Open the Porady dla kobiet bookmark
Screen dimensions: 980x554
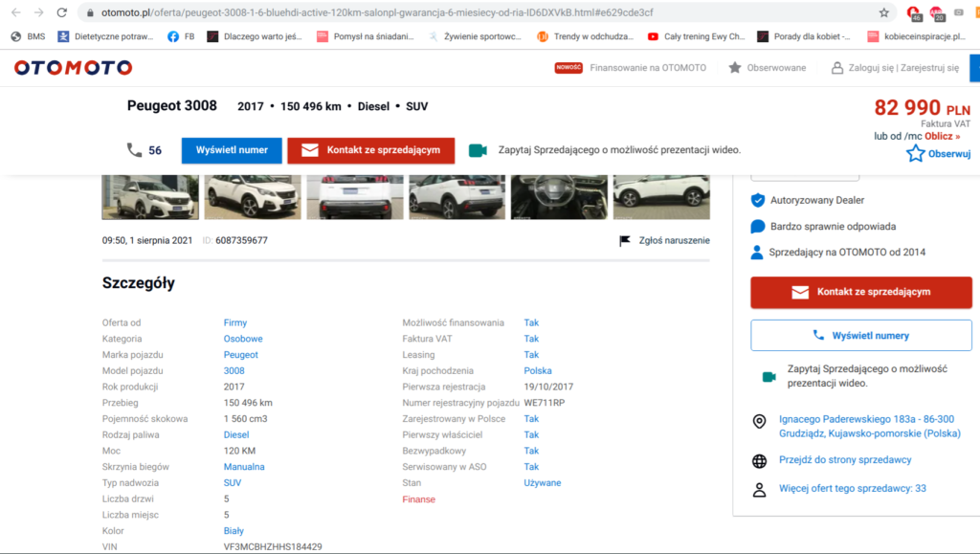[x=804, y=37]
